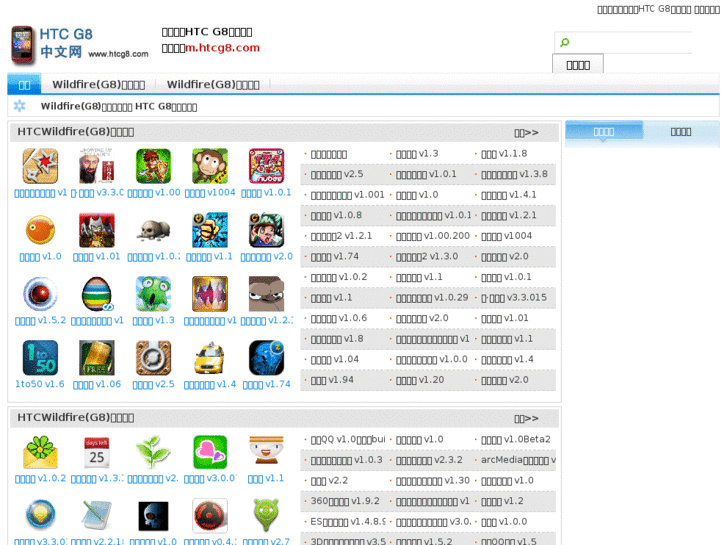
Task: Select the orange ball game icon
Action: (40, 230)
